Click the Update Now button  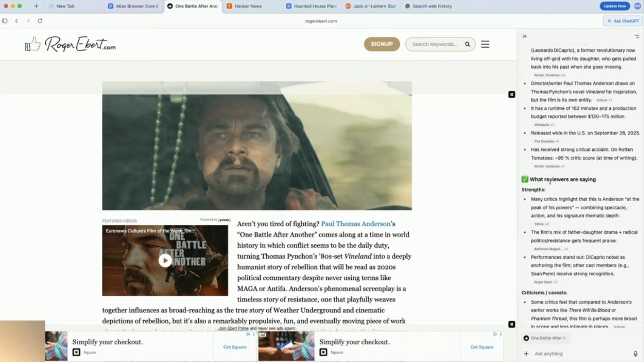tap(615, 6)
